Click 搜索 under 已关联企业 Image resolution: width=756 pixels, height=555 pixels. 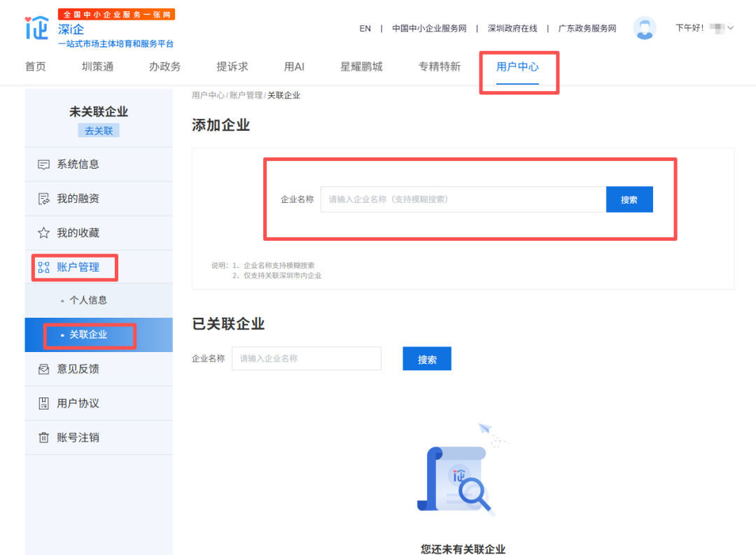coord(426,358)
